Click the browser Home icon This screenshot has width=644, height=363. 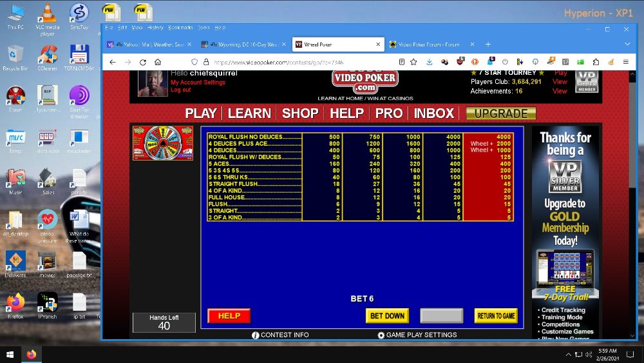pos(158,62)
